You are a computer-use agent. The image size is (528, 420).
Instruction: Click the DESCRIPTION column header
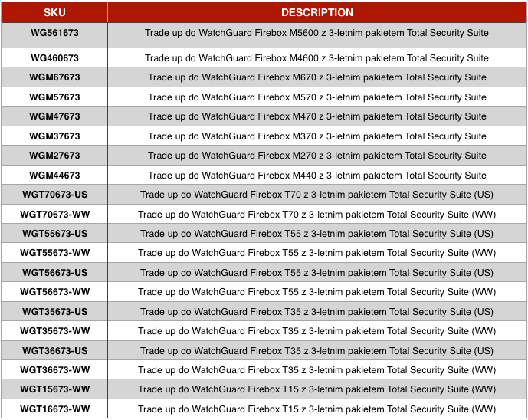tap(316, 12)
